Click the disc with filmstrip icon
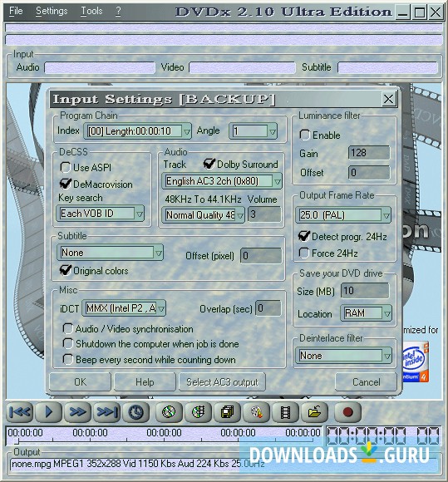The width and height of the screenshot is (448, 482). 198,412
